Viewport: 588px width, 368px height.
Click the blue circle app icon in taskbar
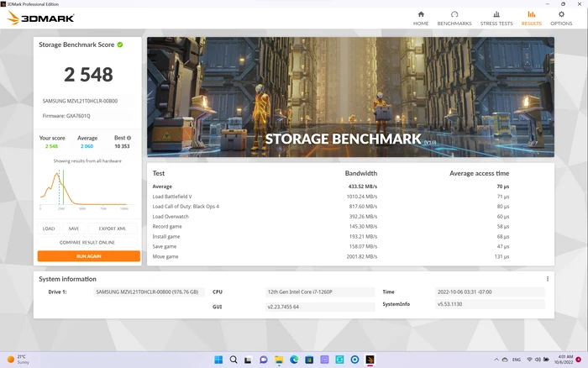(354, 360)
